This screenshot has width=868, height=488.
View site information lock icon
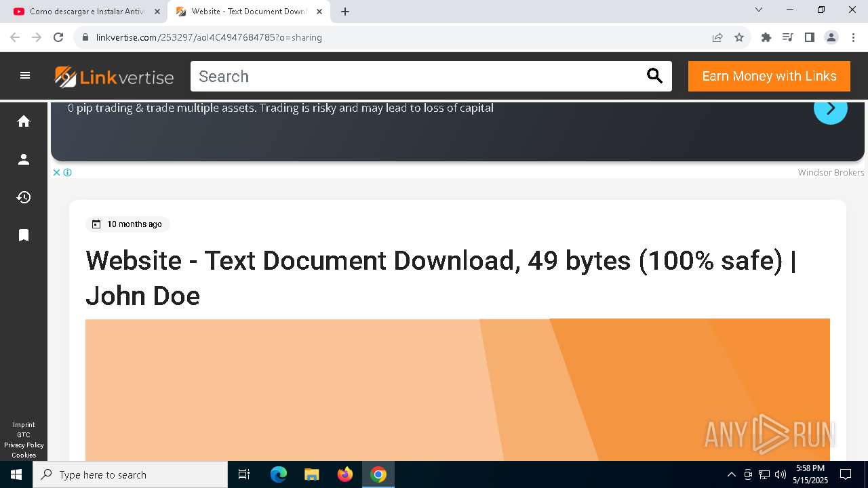click(85, 37)
